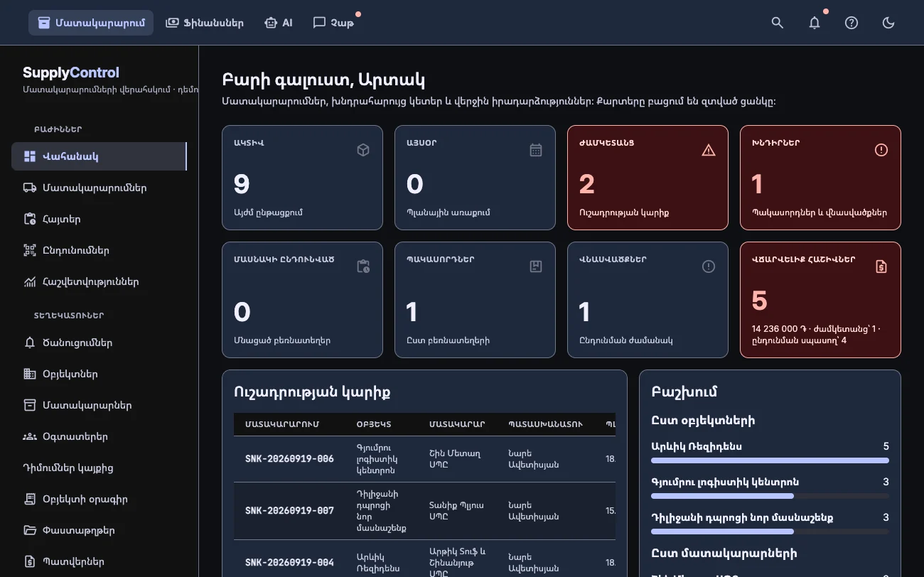Open Ընդունումներ scanner icon in sidebar

click(x=30, y=250)
